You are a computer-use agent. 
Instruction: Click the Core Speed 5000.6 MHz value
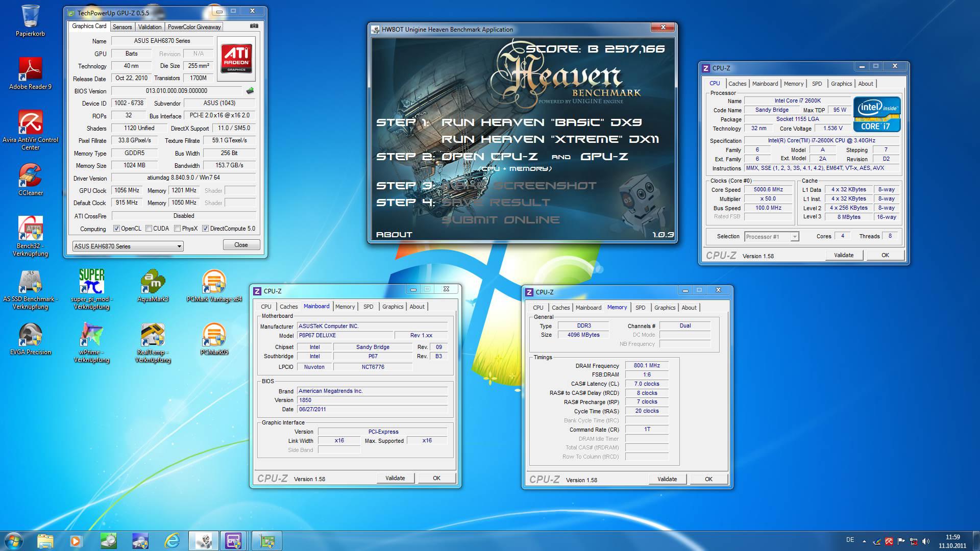[768, 189]
